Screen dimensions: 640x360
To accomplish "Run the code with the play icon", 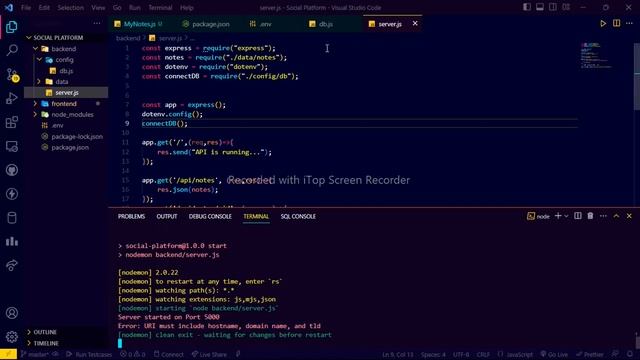I will pos(603,24).
